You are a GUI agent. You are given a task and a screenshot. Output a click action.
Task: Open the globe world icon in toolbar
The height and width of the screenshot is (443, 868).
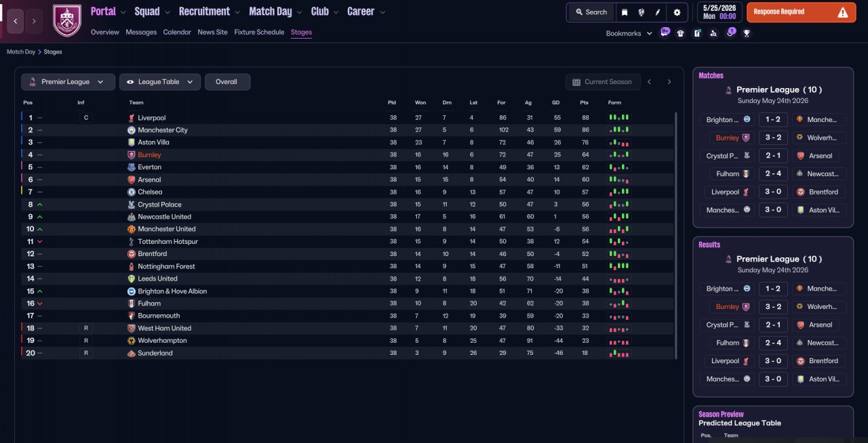click(641, 12)
